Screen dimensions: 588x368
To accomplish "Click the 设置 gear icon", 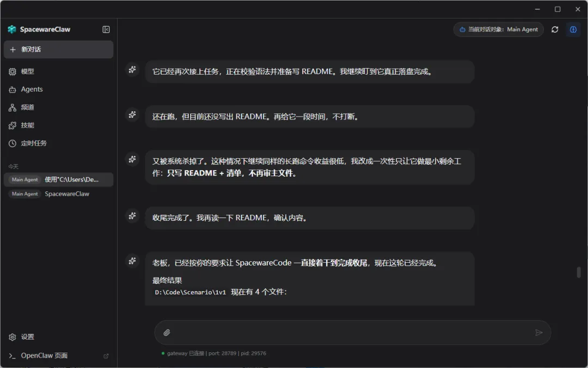I will tap(13, 337).
